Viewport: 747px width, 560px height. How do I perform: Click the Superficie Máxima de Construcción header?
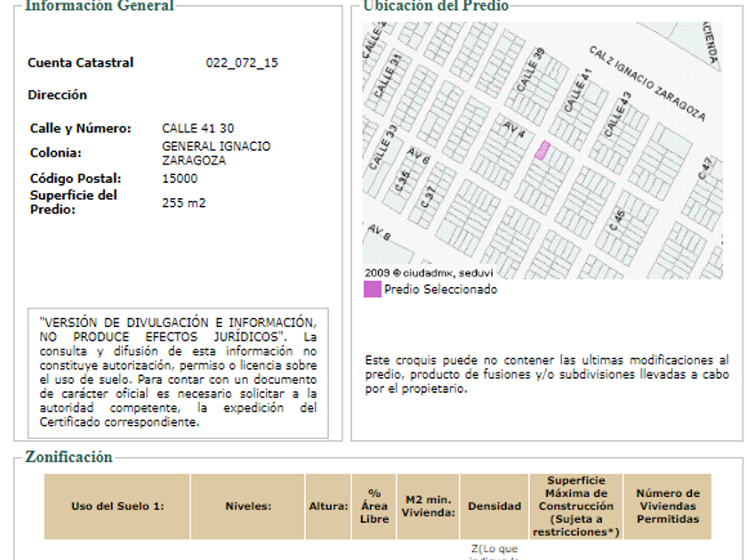576,506
